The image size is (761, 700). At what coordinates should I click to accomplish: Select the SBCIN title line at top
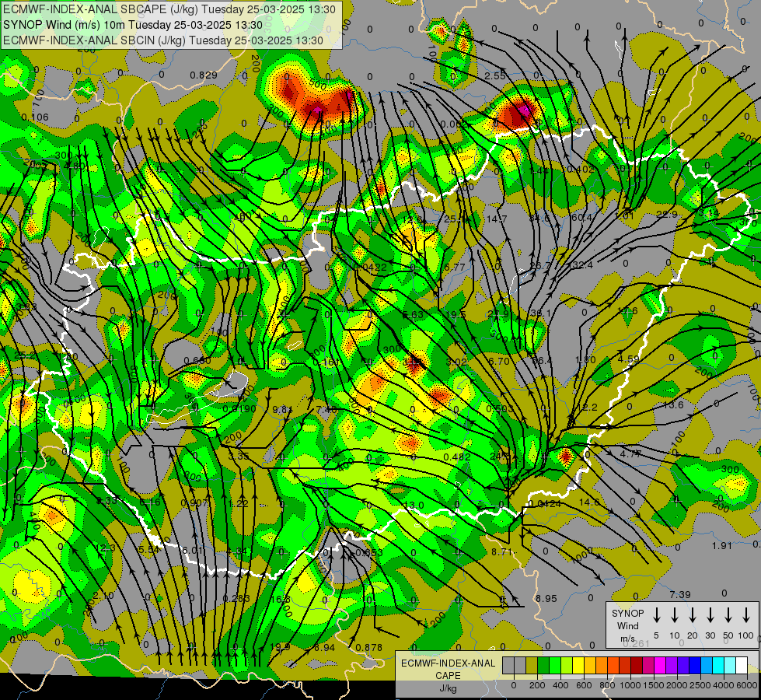click(x=163, y=40)
